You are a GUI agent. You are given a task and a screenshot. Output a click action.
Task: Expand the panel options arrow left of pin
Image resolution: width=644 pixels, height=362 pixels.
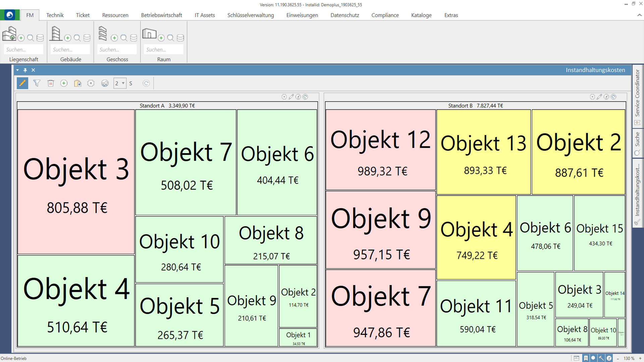17,70
